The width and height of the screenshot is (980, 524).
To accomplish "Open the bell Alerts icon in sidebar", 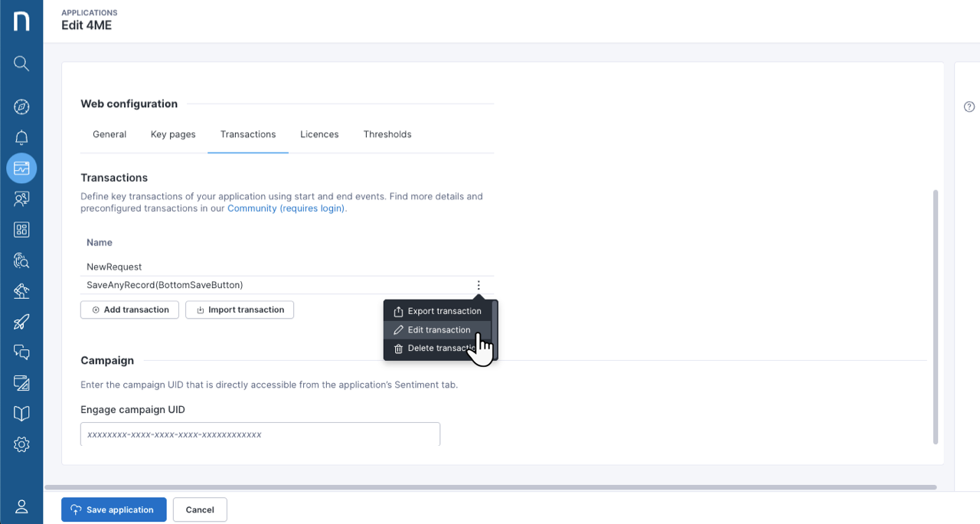I will click(x=21, y=137).
